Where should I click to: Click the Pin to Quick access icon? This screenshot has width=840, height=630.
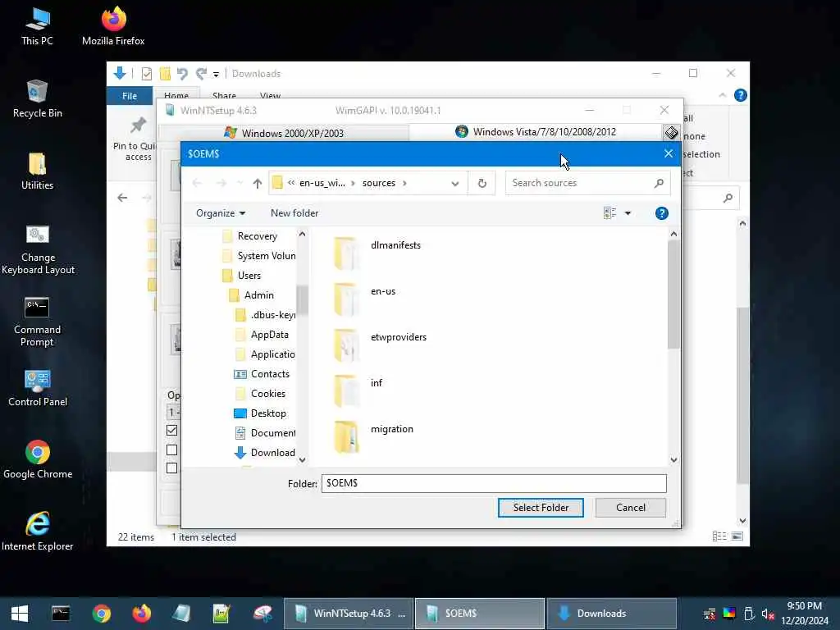coord(138,125)
